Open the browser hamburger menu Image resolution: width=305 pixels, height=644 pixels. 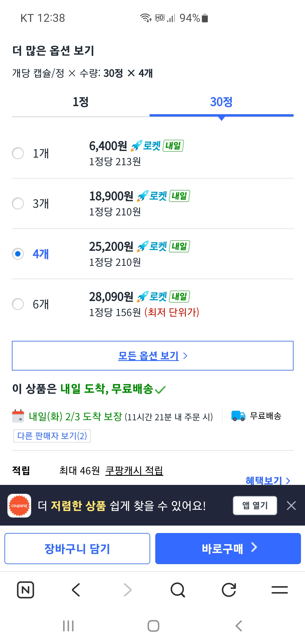(280, 590)
